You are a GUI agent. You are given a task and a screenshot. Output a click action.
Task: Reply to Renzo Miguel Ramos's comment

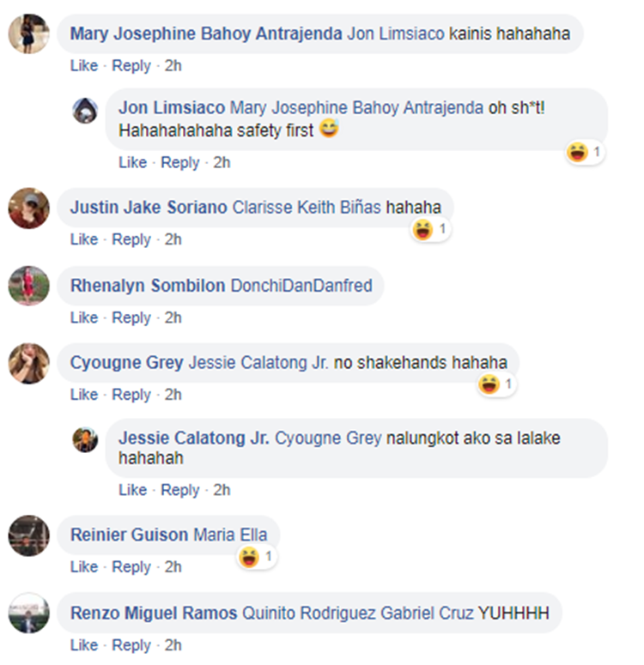[x=131, y=645]
